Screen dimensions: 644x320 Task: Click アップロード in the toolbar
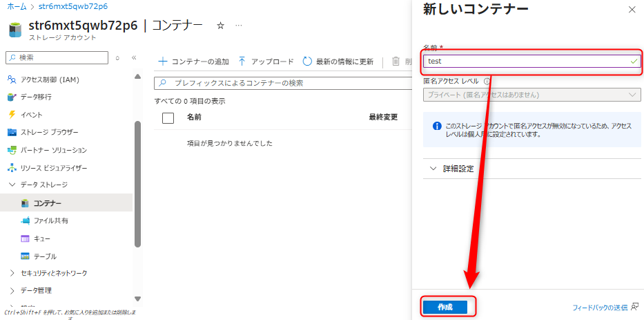tap(266, 62)
